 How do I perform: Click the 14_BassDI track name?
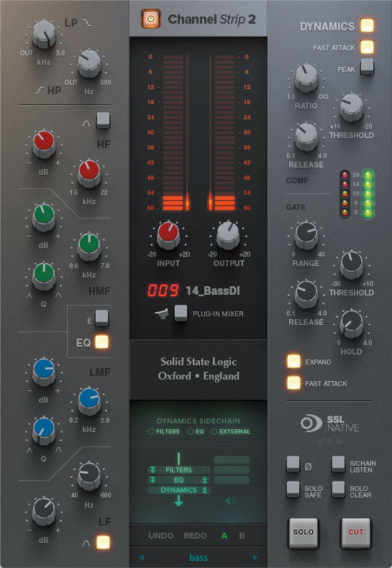point(213,290)
